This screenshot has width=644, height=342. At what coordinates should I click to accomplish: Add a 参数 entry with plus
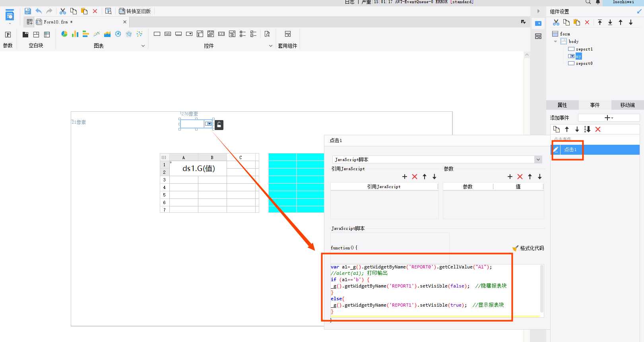point(510,177)
